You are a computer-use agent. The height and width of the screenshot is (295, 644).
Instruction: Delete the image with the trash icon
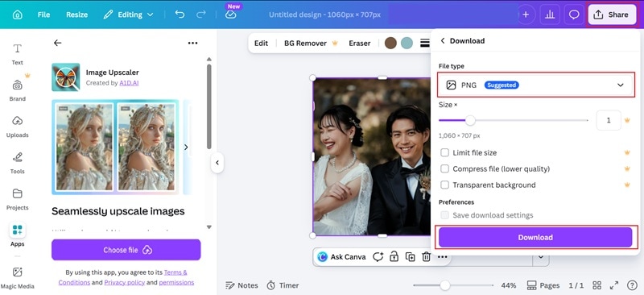[427, 257]
